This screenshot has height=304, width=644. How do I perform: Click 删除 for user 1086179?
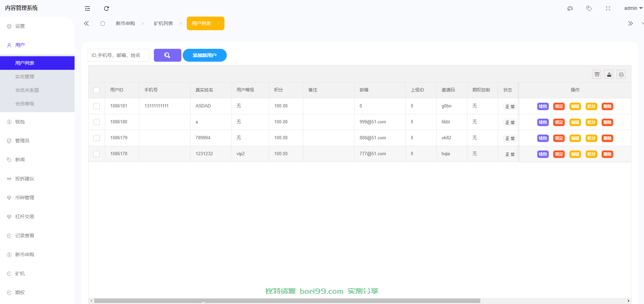coord(607,138)
